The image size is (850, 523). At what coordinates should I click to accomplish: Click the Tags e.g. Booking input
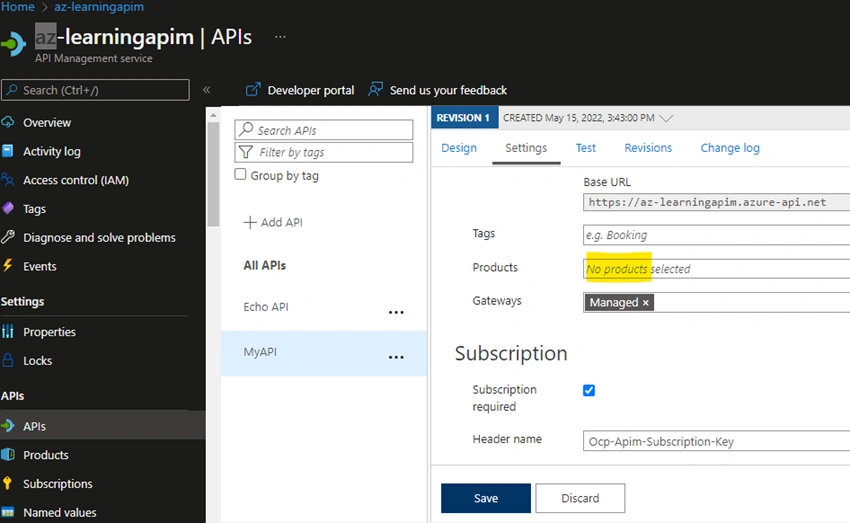tap(716, 235)
